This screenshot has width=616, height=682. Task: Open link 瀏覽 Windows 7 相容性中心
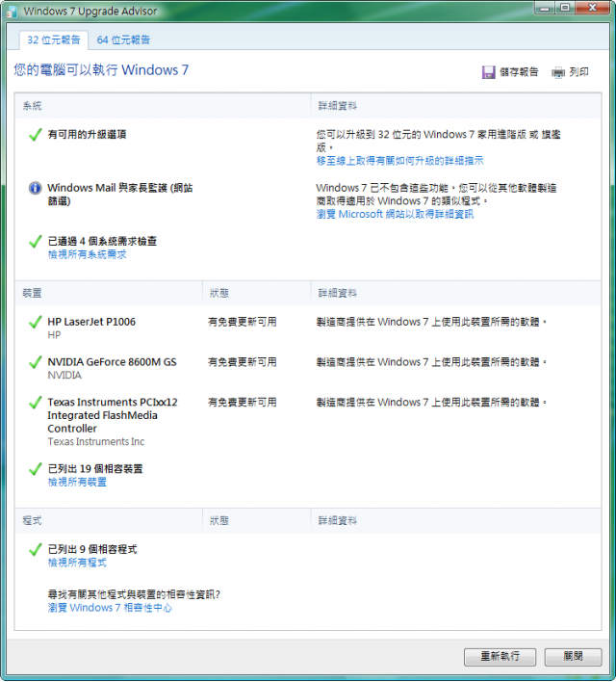coord(110,608)
